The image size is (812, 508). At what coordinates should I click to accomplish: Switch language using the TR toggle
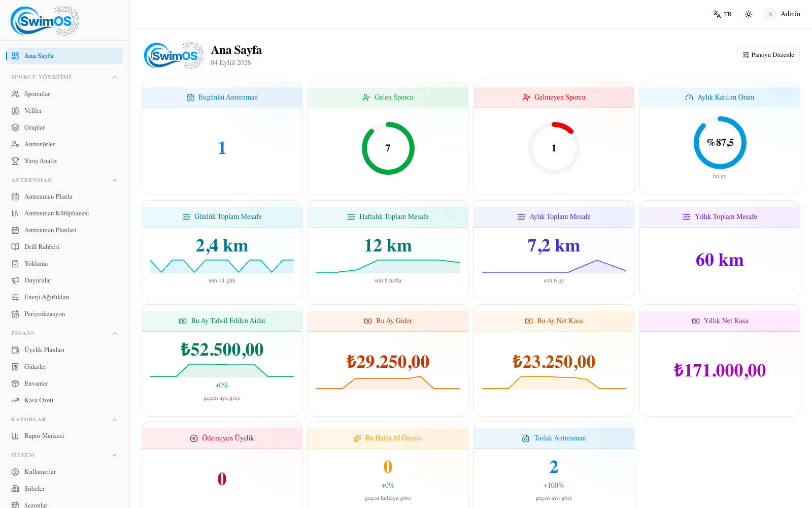(x=723, y=14)
